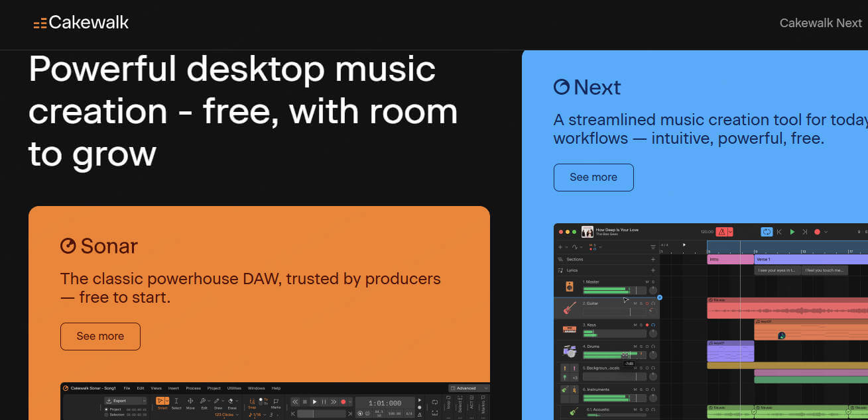
Task: Click the rewind button in Sonar transport
Action: tap(295, 401)
